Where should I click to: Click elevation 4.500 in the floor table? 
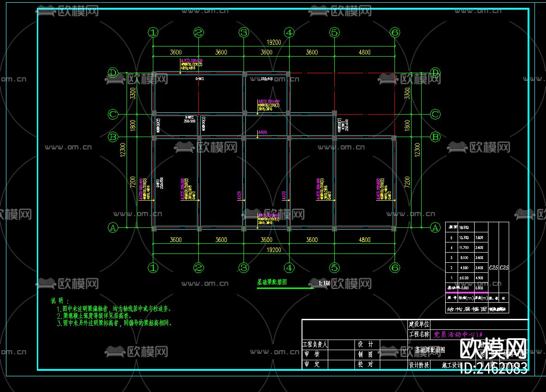click(464, 268)
